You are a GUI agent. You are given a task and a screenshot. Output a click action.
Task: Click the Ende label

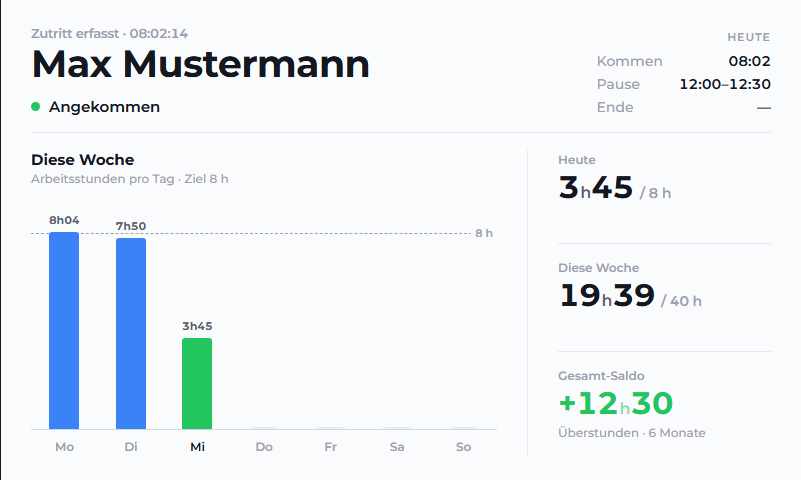pyautogui.click(x=615, y=107)
